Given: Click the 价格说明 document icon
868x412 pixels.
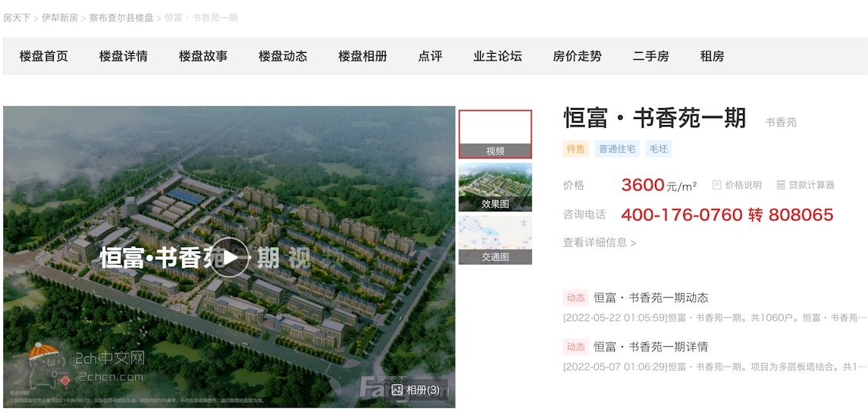Looking at the screenshot, I should [x=717, y=185].
